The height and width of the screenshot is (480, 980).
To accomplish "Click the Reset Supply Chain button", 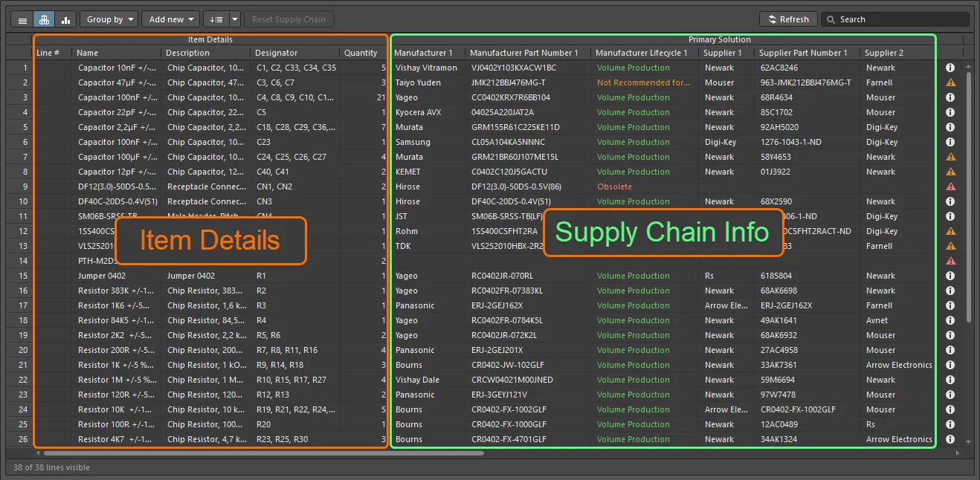I will click(288, 19).
